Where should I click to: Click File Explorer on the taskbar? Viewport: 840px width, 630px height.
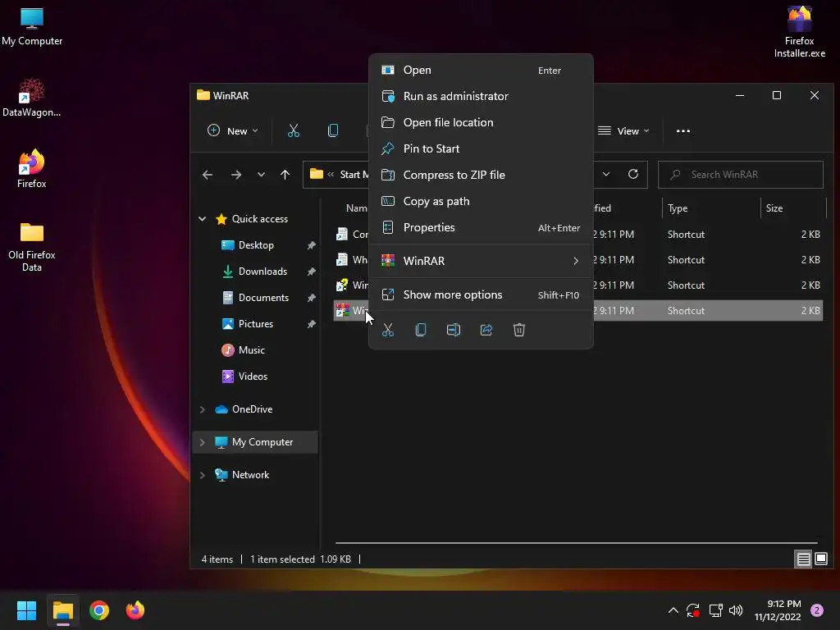coord(63,610)
